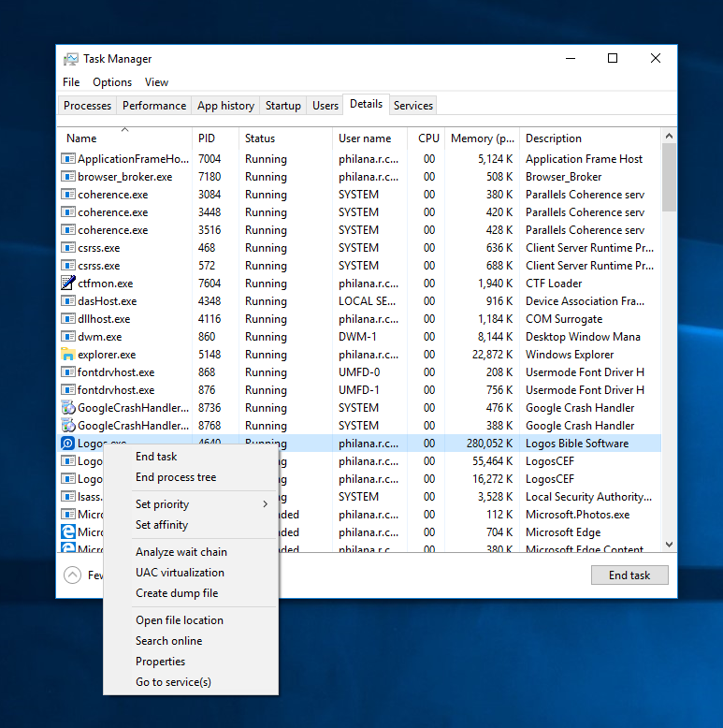Collapse to fewer details with the arrow icon
This screenshot has height=728, width=723.
(x=72, y=575)
